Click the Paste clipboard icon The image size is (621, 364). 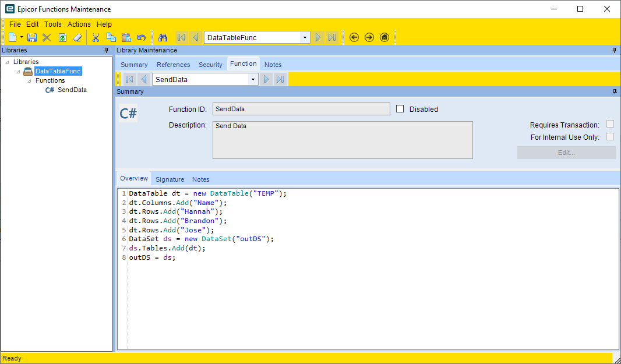click(126, 38)
